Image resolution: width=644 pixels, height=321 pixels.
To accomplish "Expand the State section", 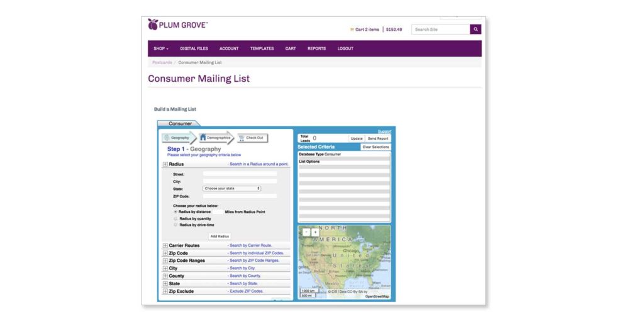I will (x=165, y=284).
